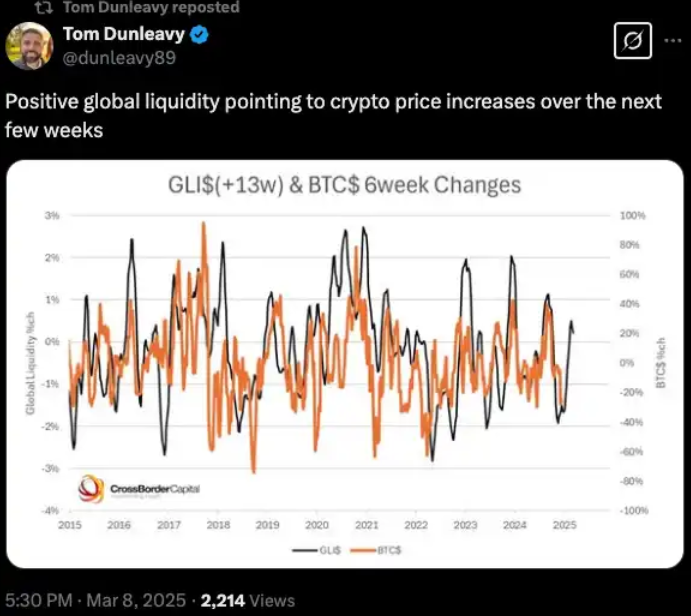Viewport: 691px width, 616px height.
Task: Click the chart title GLI$ & BTC$ Changes
Action: click(x=345, y=185)
